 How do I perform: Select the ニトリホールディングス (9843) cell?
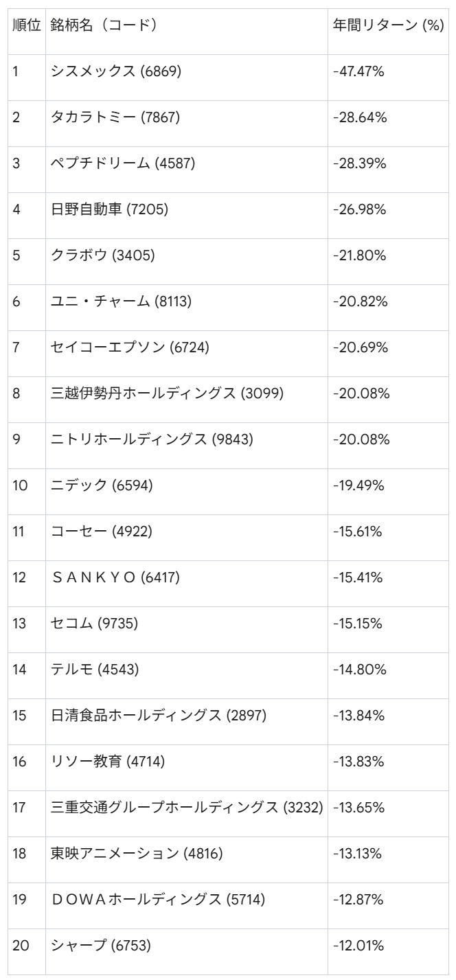152,439
